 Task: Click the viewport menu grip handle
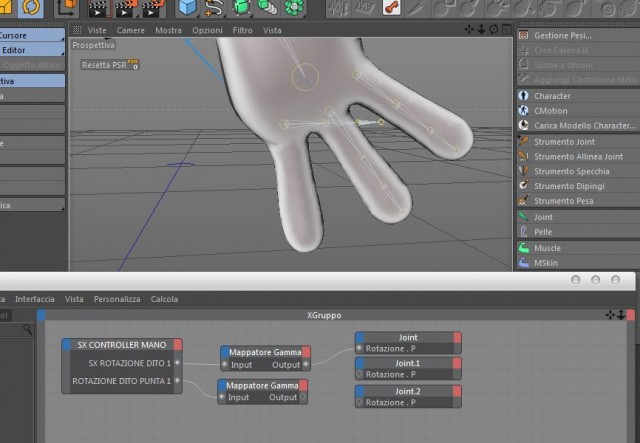(x=77, y=30)
